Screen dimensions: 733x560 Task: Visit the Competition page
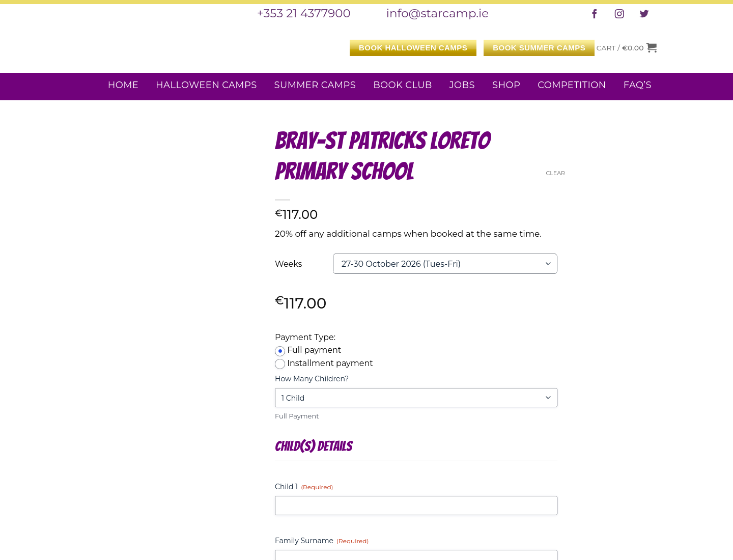pyautogui.click(x=572, y=85)
